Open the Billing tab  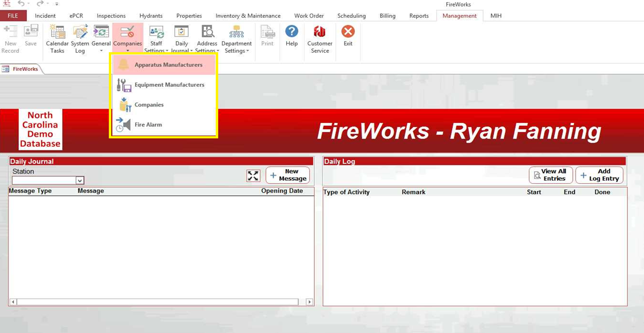(x=388, y=16)
